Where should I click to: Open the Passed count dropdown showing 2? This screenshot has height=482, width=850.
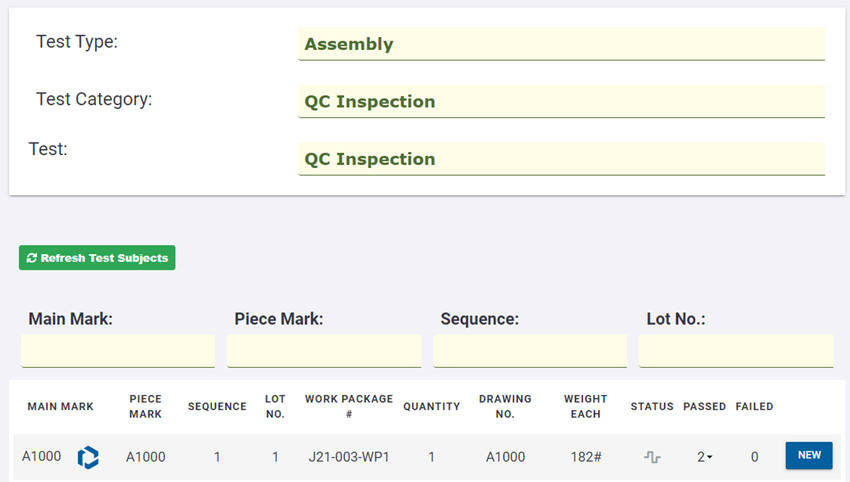click(705, 457)
